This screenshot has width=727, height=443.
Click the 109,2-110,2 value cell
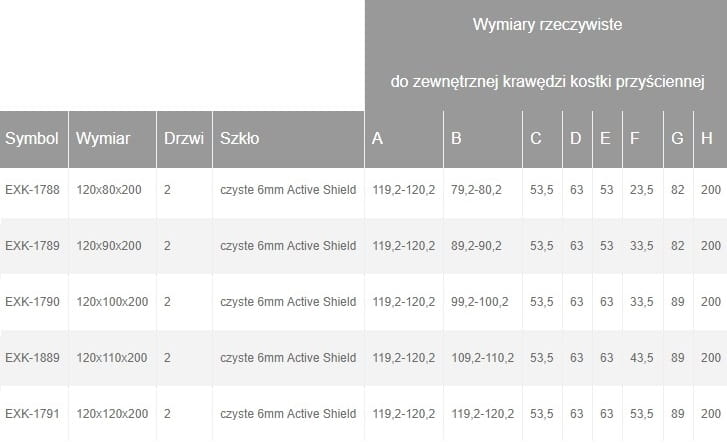pos(482,357)
